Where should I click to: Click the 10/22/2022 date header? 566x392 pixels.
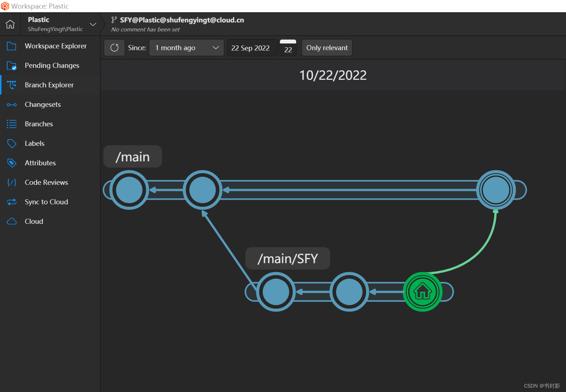click(x=333, y=75)
